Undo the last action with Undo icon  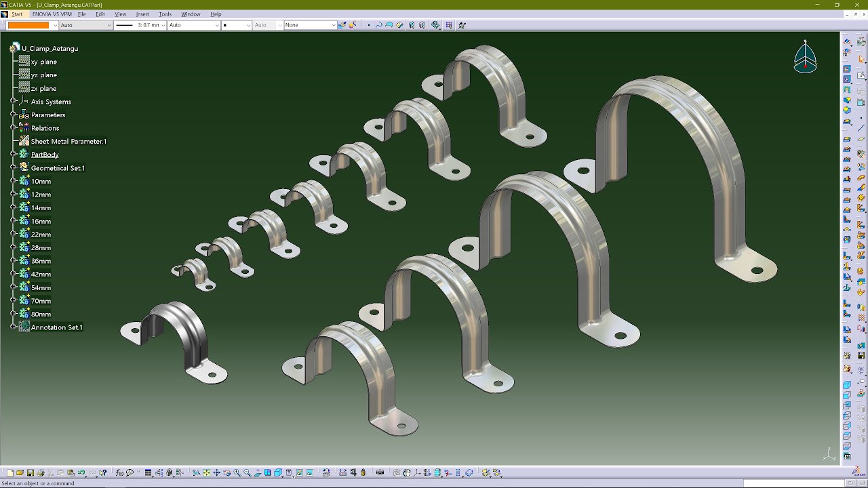tap(81, 472)
